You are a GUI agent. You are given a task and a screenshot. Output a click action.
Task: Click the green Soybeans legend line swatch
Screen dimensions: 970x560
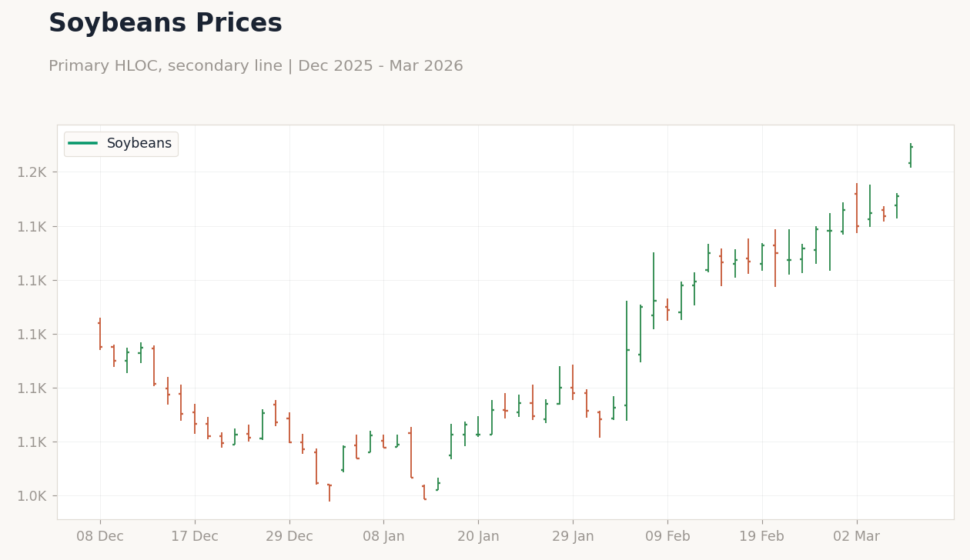tap(82, 144)
